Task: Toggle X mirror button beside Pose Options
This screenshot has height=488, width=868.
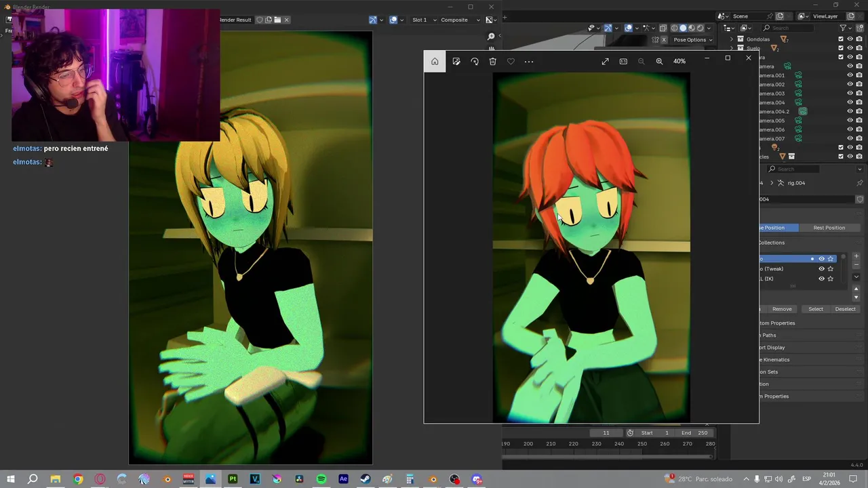Action: point(663,39)
